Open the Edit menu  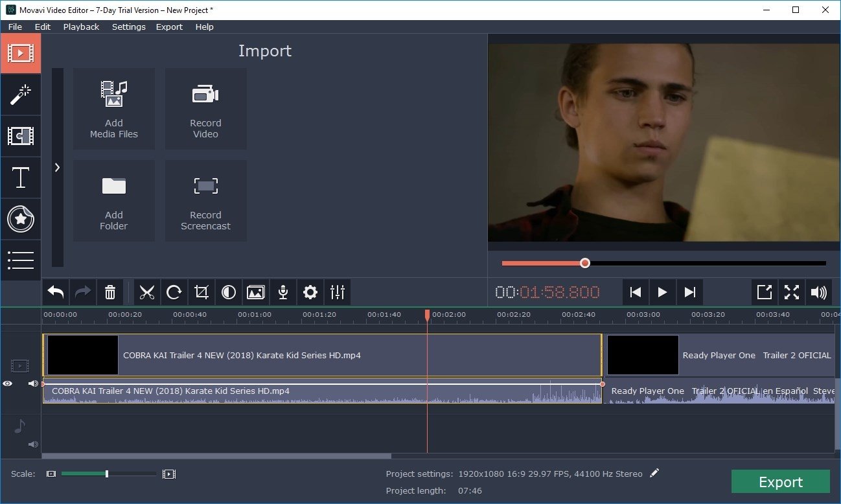[43, 27]
